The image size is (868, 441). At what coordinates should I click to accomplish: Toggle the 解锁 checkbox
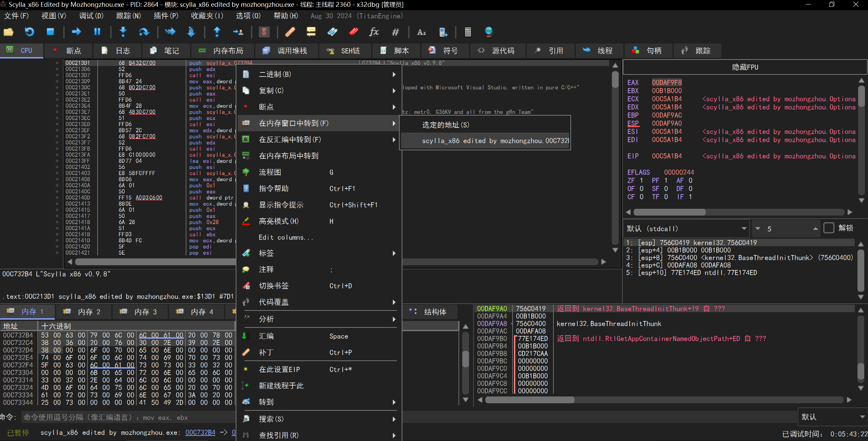[829, 228]
